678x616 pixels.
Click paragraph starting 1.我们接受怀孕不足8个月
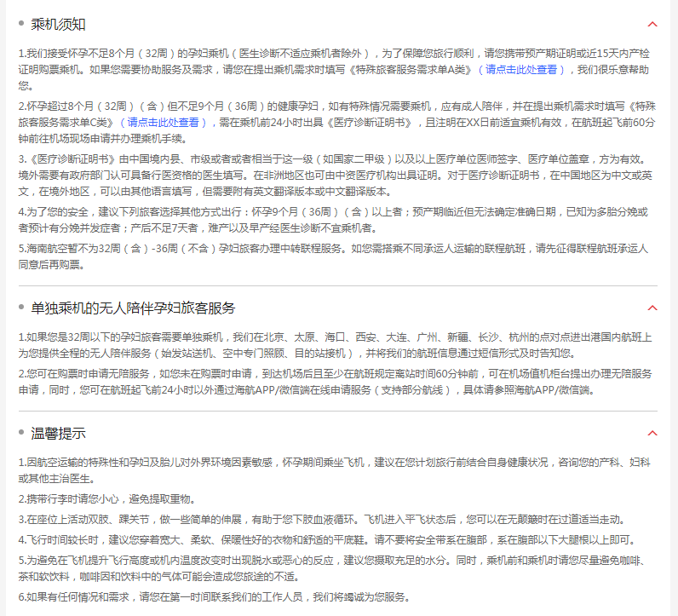pos(334,70)
